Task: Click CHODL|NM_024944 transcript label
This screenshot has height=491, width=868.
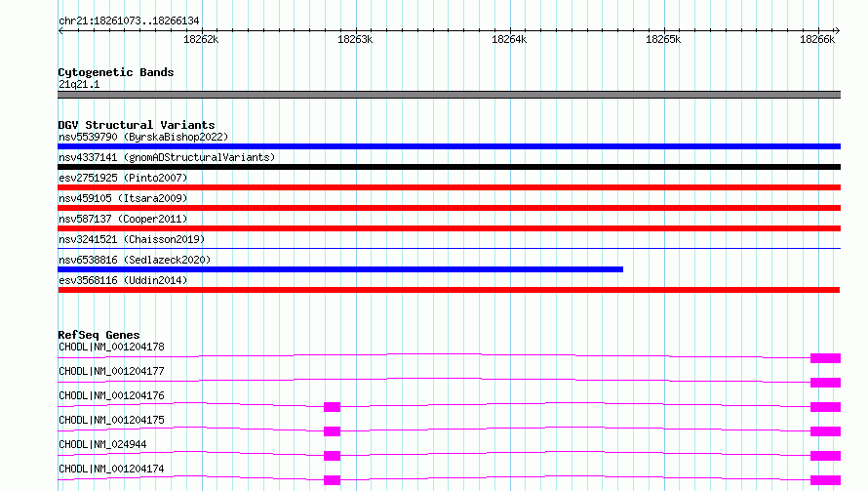Action: [102, 444]
